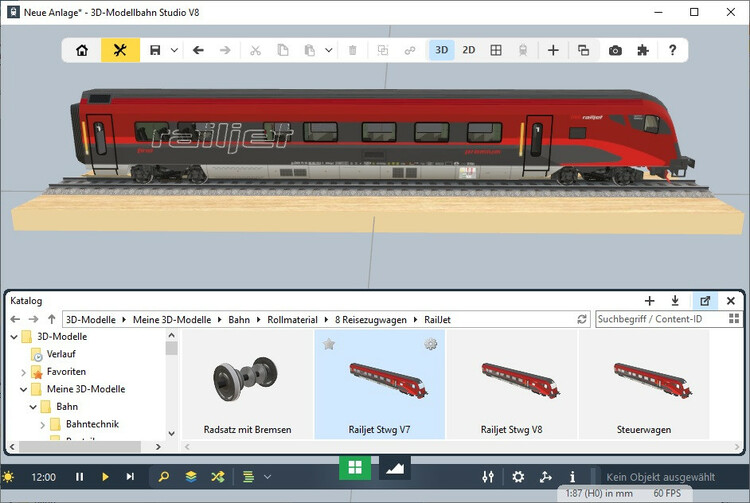Save the layout with the floppy icon

pos(155,50)
